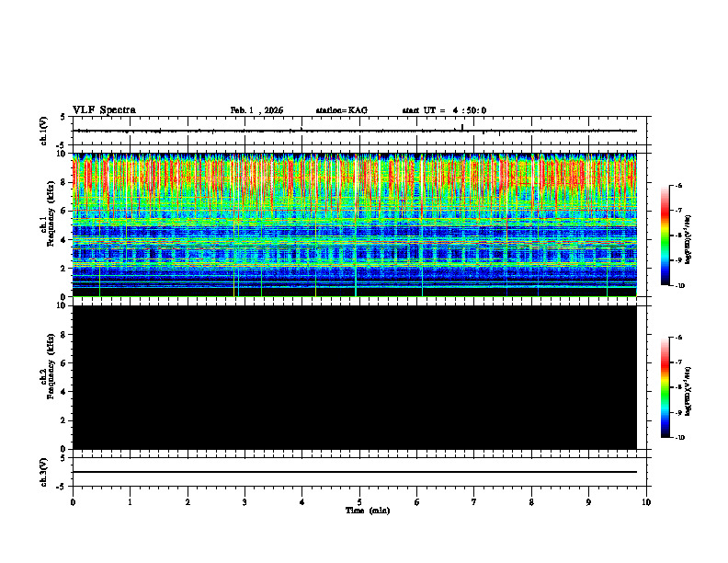
Task: Click the "-10" label on ch.2 colorbar
Action: point(679,438)
